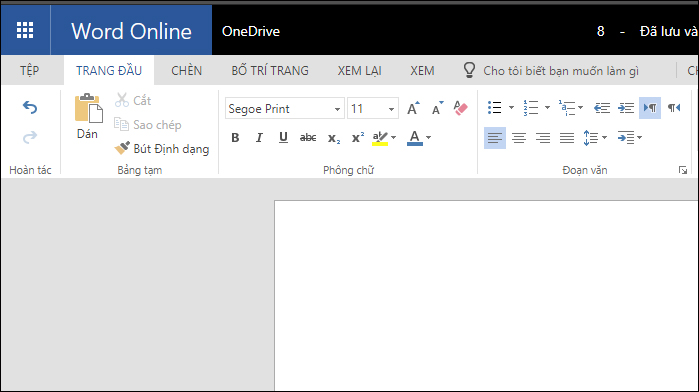The width and height of the screenshot is (699, 392).
Task: Toggle strikethrough formatting
Action: coord(308,138)
